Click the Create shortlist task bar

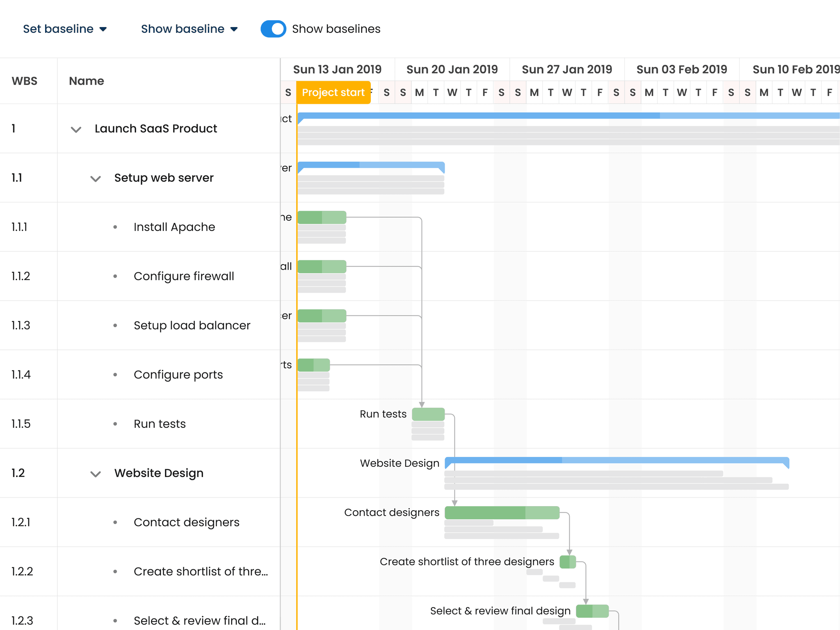568,562
